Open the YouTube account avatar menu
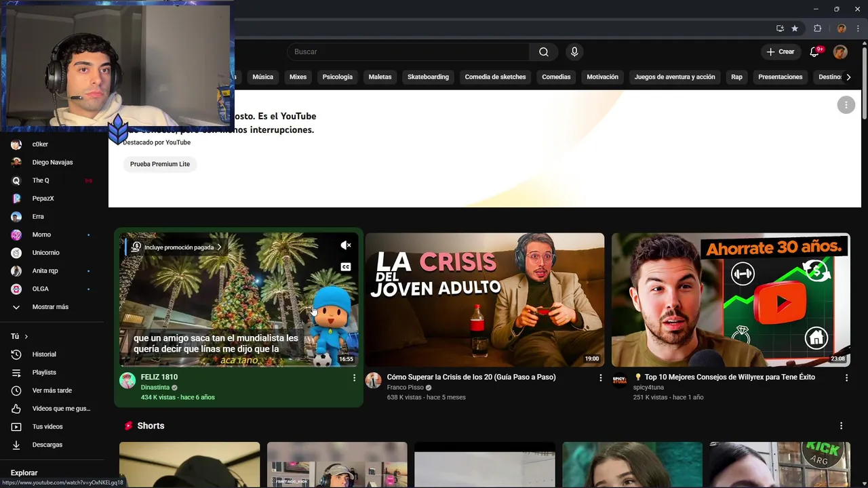 click(840, 52)
